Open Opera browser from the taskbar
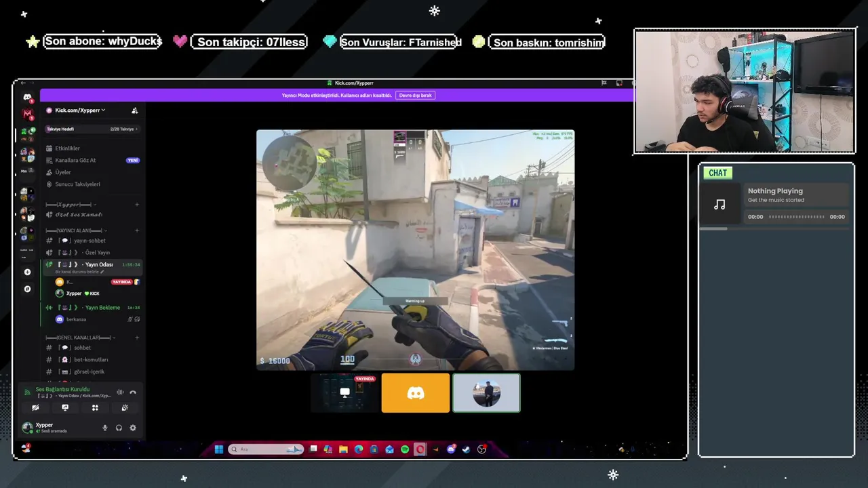868x488 pixels. [x=420, y=449]
